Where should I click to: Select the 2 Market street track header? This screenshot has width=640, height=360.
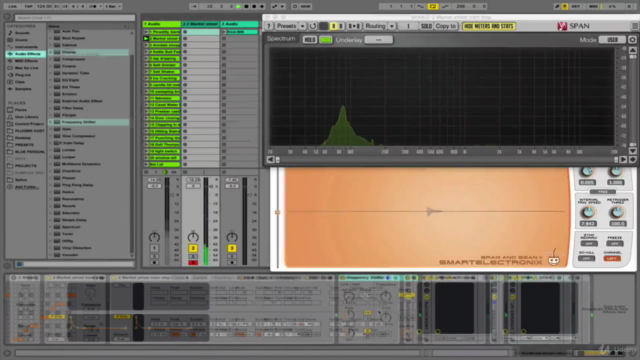click(x=200, y=24)
